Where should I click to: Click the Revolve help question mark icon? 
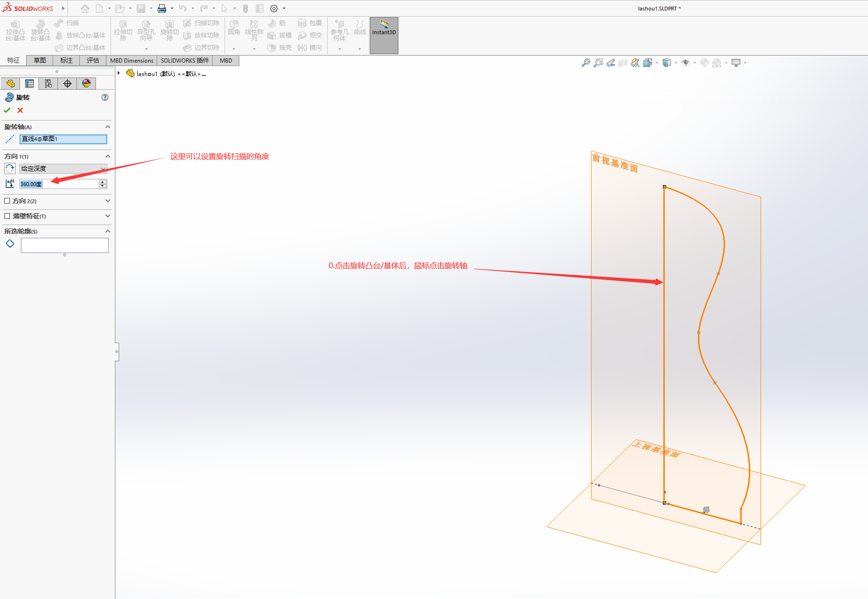pos(105,97)
